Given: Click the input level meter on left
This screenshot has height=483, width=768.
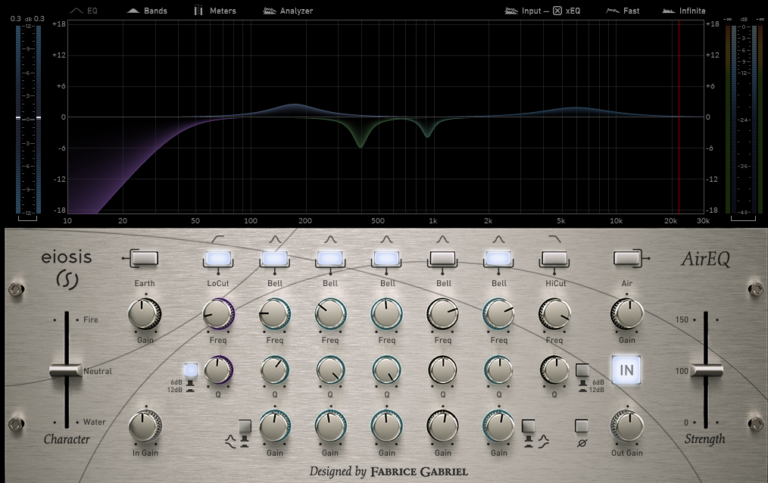Looking at the screenshot, I should [28, 119].
